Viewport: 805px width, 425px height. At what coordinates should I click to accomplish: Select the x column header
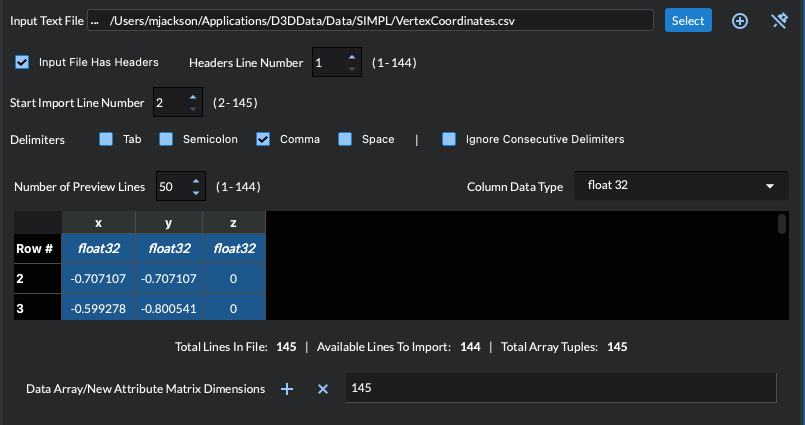(x=99, y=223)
